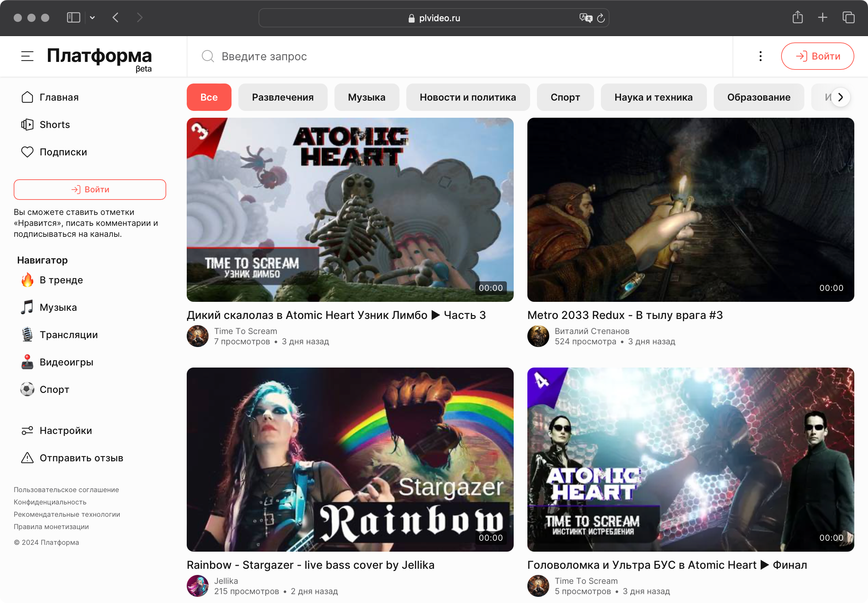Open В тренде fire icon
This screenshot has width=868, height=603.
click(27, 280)
